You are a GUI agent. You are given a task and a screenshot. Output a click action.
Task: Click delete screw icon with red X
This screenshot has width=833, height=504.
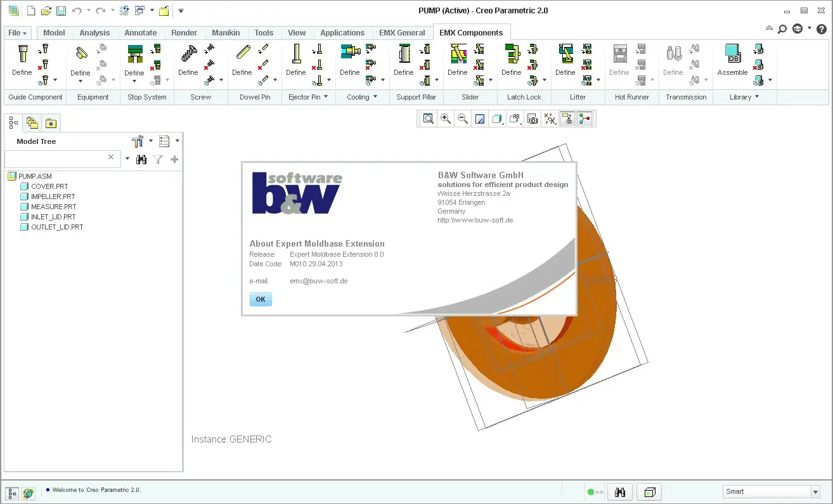point(209,65)
